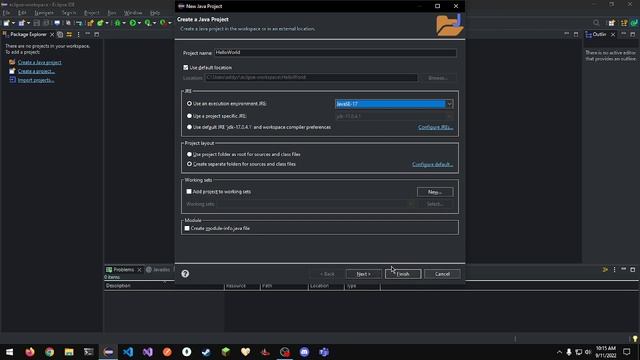Click the New Java Package icon
The width and height of the screenshot is (640, 360).
(x=90, y=23)
